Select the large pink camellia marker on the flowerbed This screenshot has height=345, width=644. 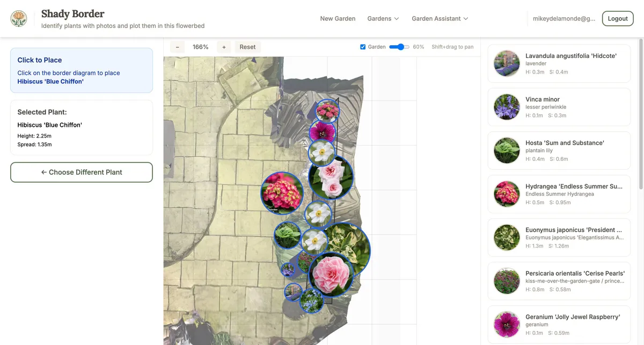click(x=331, y=274)
